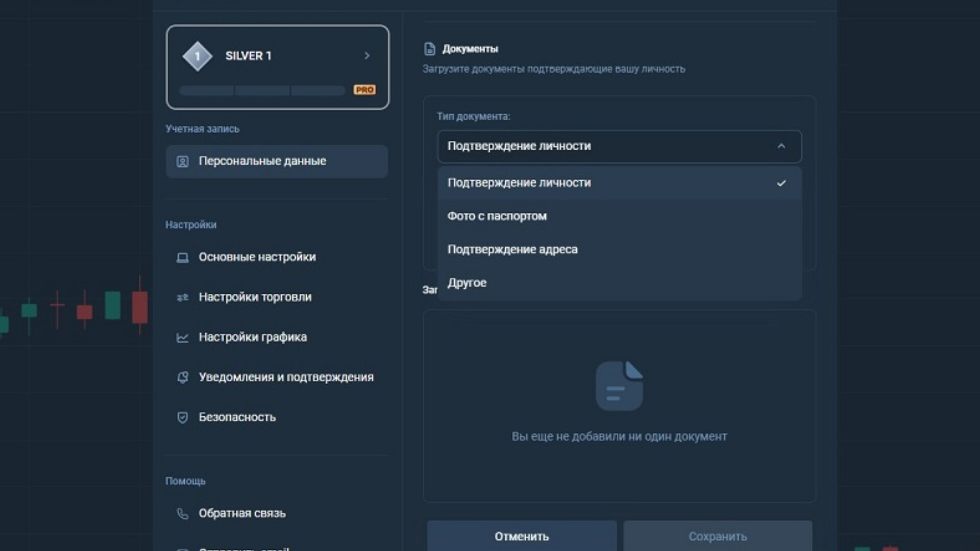Click the Настройки торговли sliders icon

[x=182, y=297]
